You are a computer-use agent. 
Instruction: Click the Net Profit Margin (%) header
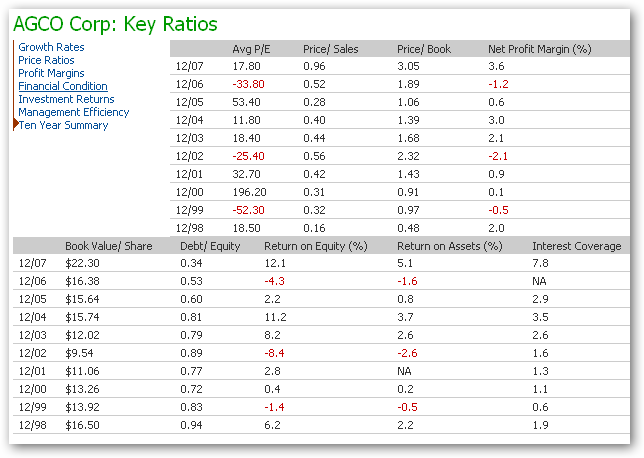click(540, 49)
